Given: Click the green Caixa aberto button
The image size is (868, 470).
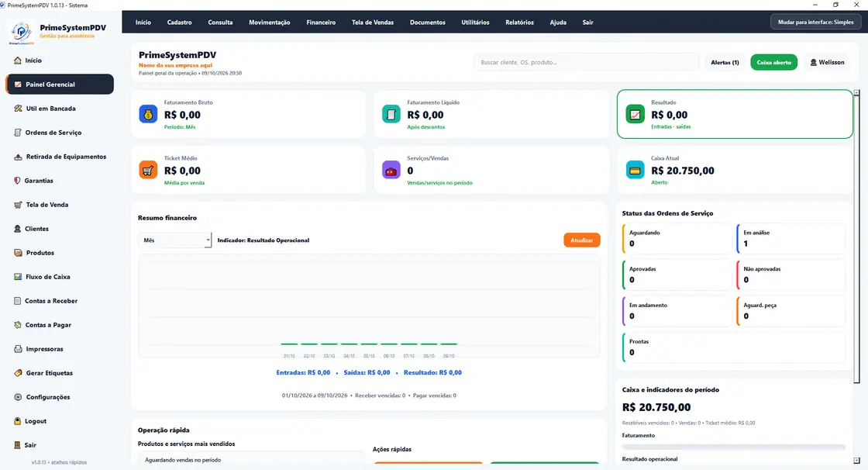Looking at the screenshot, I should click(x=774, y=62).
